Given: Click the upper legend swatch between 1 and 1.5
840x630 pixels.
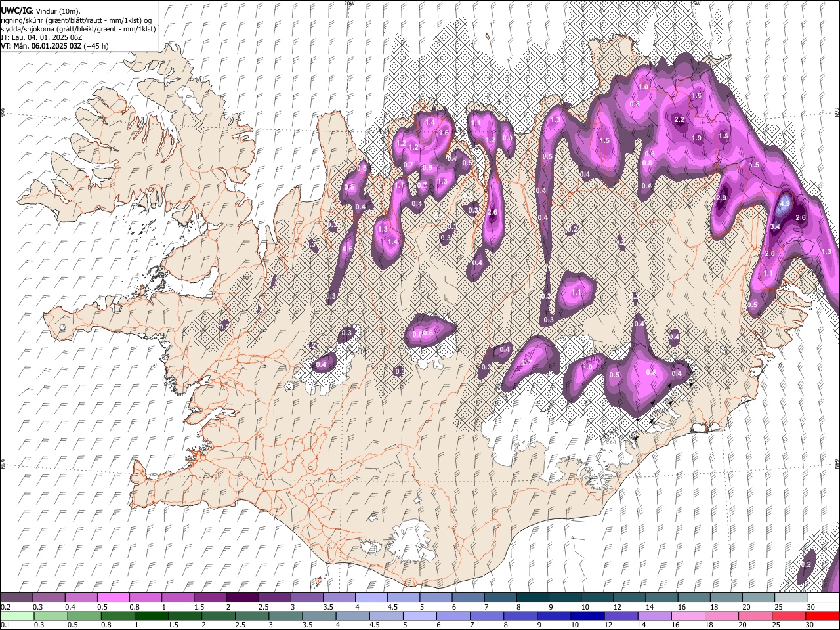Looking at the screenshot, I should click(177, 598).
